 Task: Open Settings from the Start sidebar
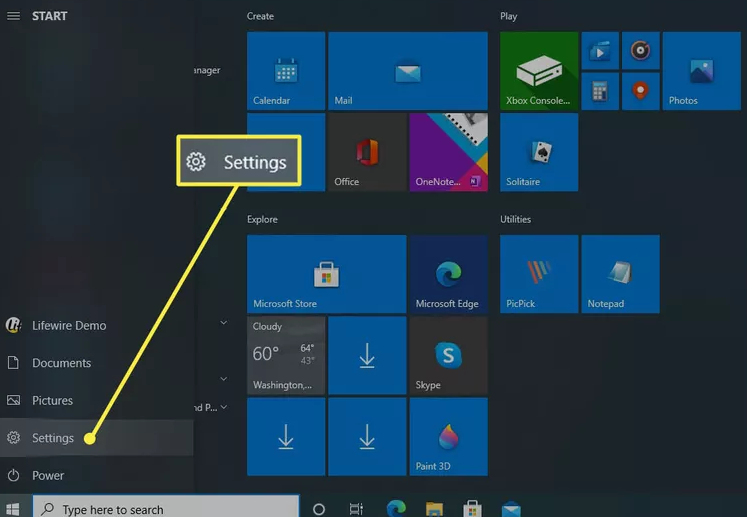pyautogui.click(x=97, y=438)
